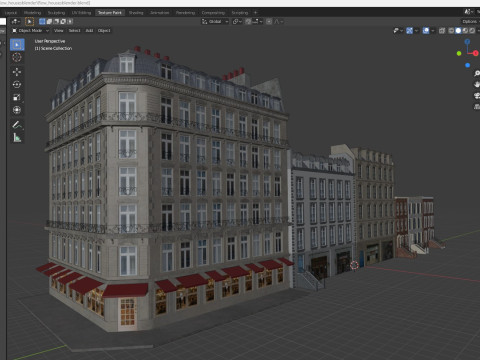Switch perspective/orthographic grid icon
The height and width of the screenshot is (360, 480).
(477, 107)
